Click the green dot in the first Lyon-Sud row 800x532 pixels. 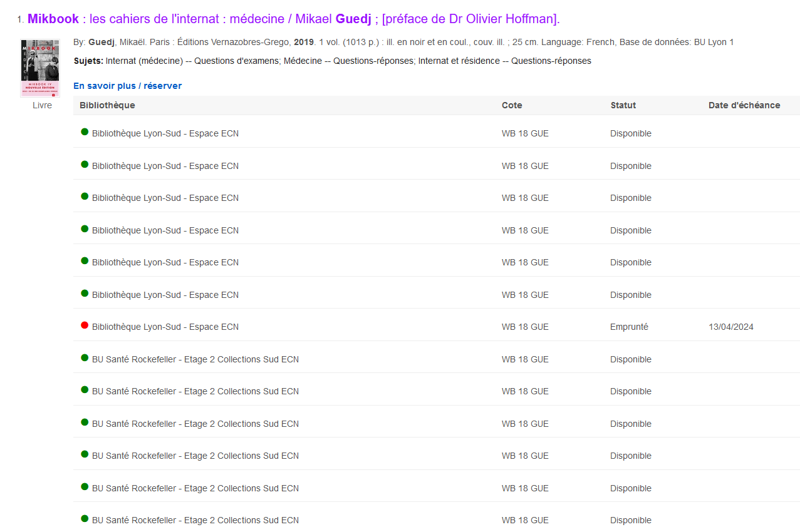[x=85, y=132]
